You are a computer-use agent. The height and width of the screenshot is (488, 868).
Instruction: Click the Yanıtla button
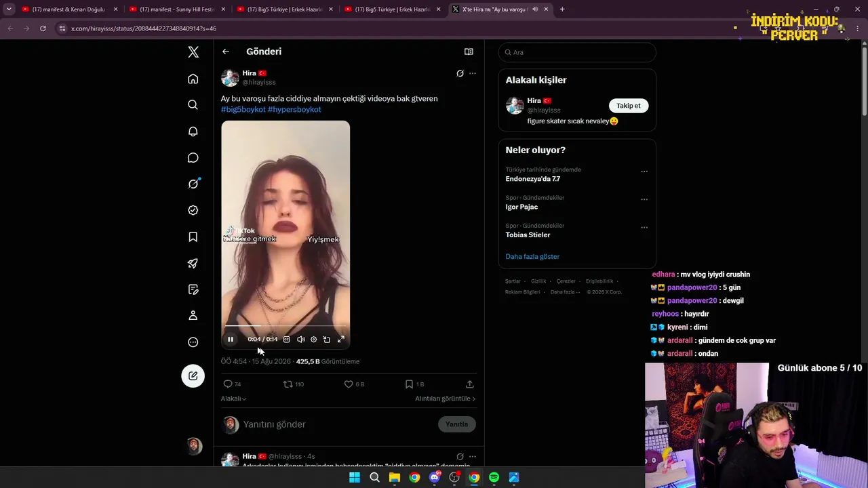coord(457,424)
